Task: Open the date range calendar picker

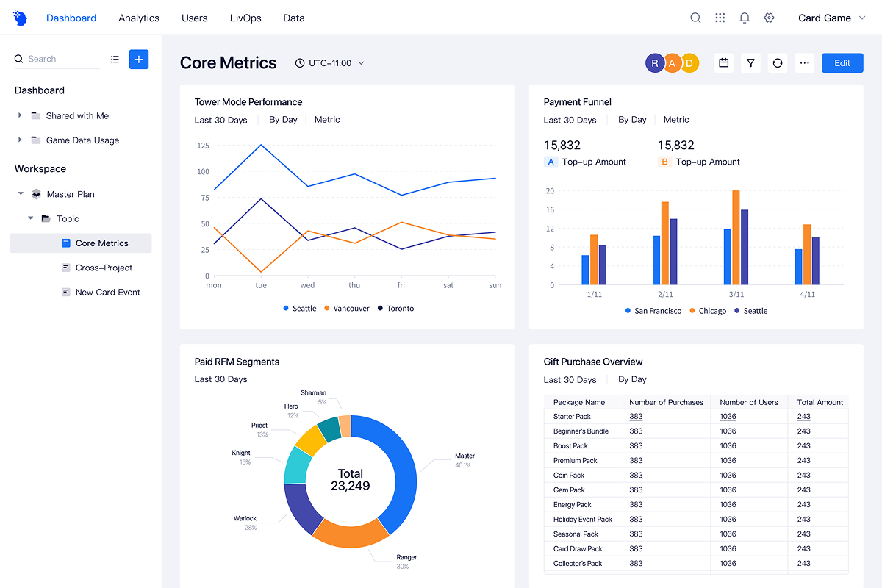Action: click(x=723, y=63)
